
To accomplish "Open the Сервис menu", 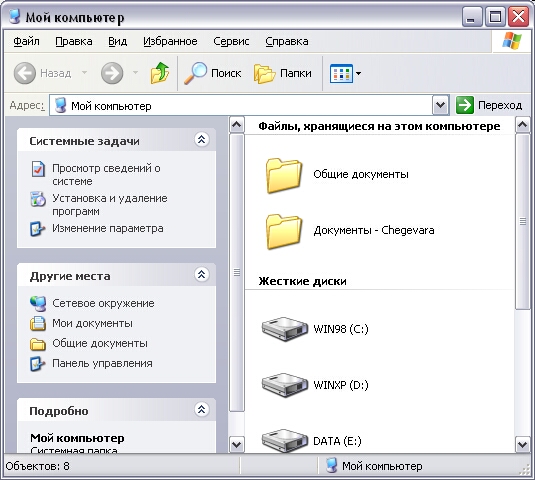I will [231, 41].
